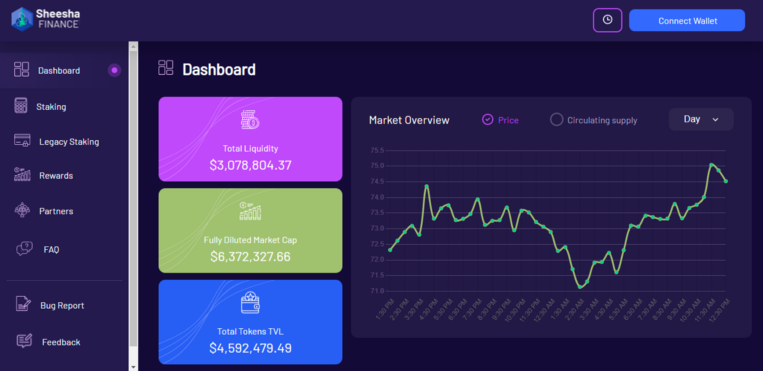Click the Partners network icon
Screen dimensions: 763x371
point(22,210)
